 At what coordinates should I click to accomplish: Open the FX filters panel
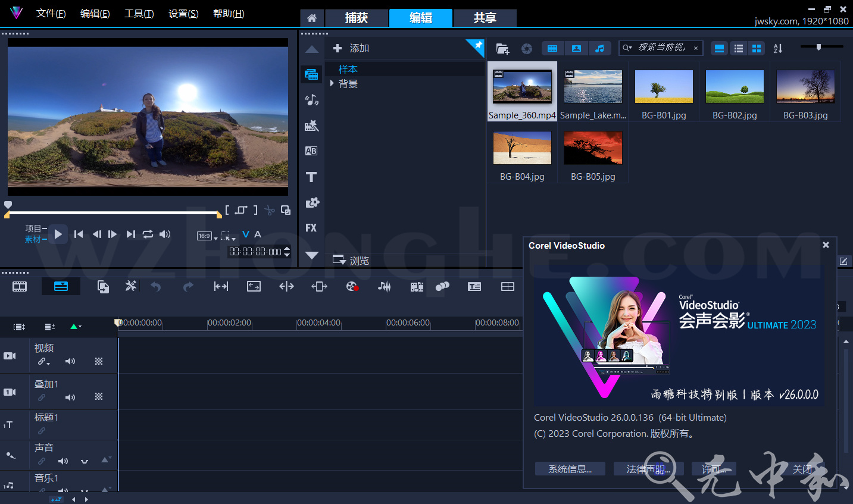tap(311, 228)
